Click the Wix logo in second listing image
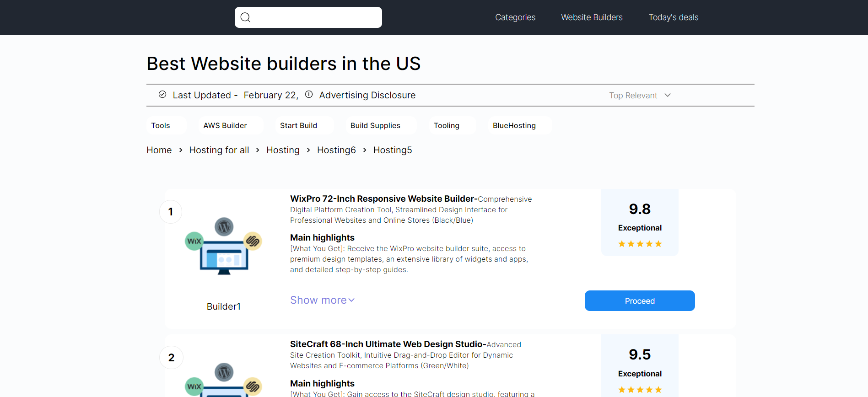Screen dimensions: 868x397 click(194, 386)
